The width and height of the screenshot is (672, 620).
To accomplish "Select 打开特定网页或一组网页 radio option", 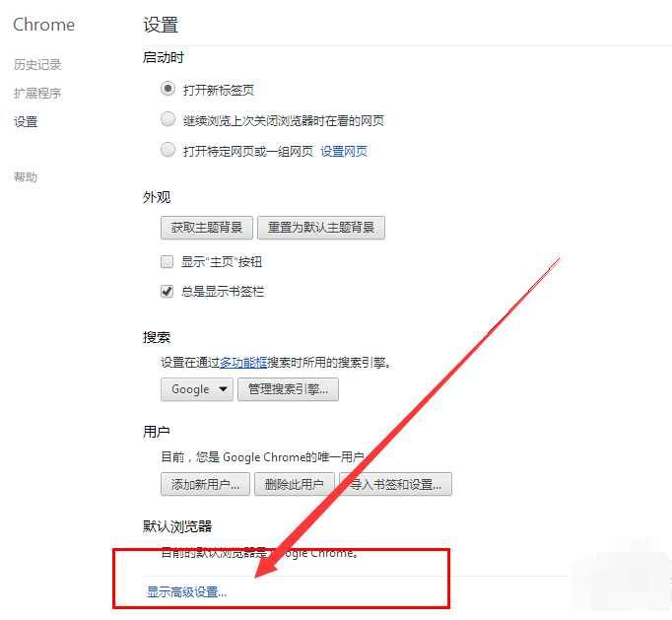I will [x=168, y=151].
